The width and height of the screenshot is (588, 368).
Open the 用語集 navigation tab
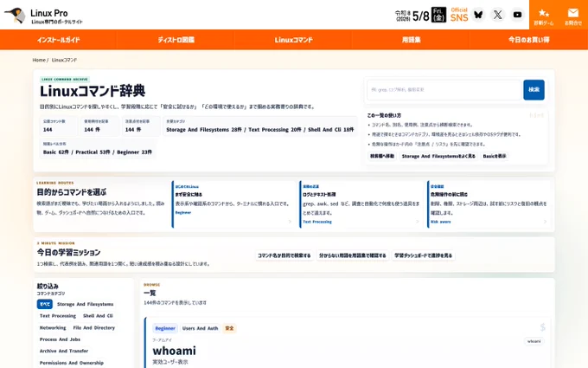(x=411, y=40)
